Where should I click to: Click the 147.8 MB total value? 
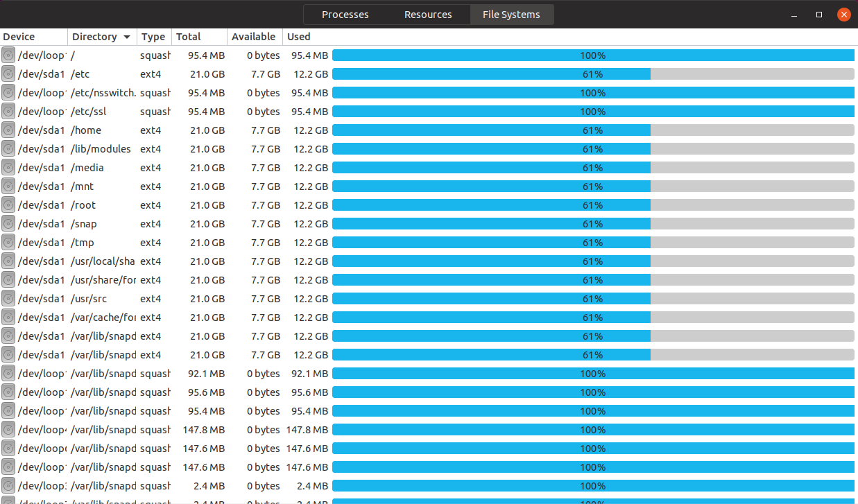[x=204, y=430]
